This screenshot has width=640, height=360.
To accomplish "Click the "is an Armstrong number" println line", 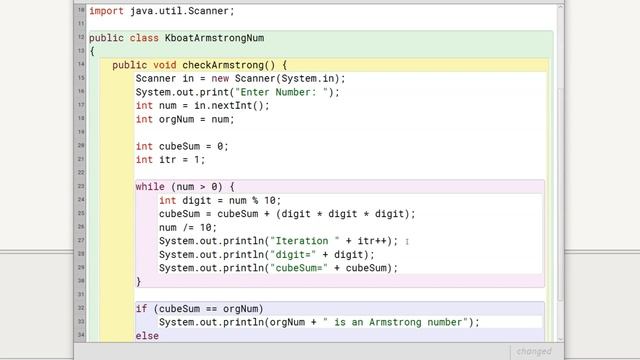I will pyautogui.click(x=319, y=322).
